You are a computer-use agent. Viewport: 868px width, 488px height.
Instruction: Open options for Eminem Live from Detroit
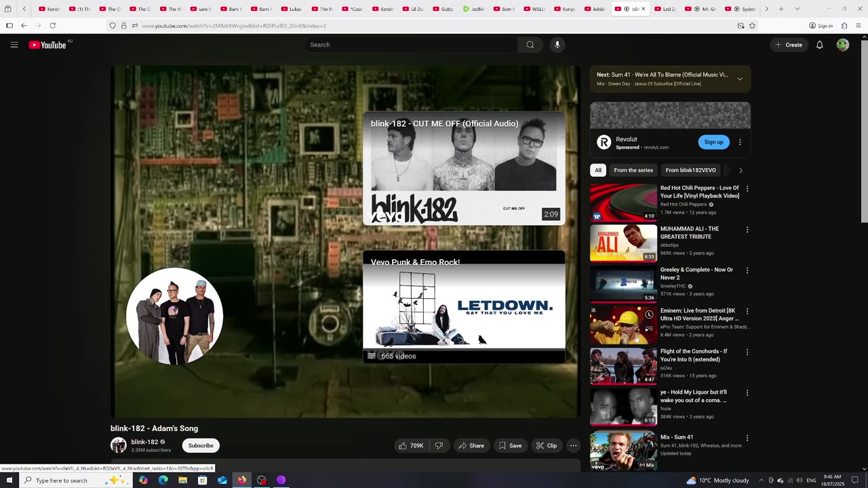tap(747, 311)
